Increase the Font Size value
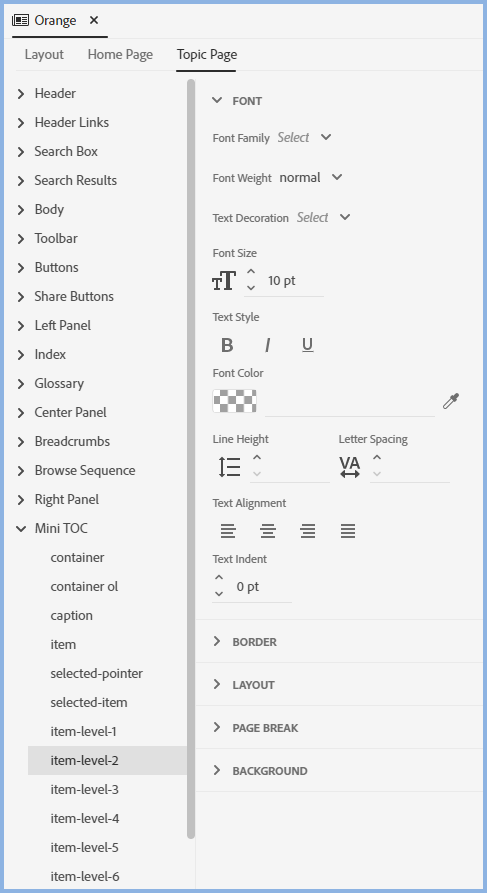 click(x=251, y=272)
